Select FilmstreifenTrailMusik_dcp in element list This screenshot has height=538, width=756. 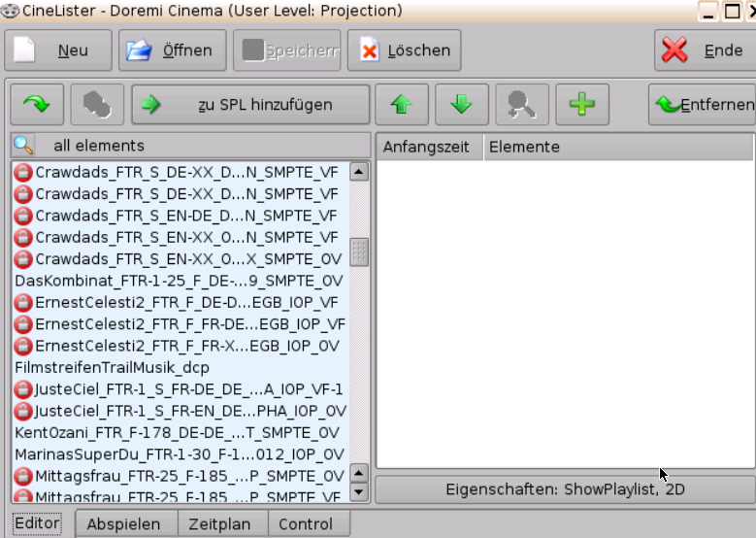pyautogui.click(x=112, y=368)
